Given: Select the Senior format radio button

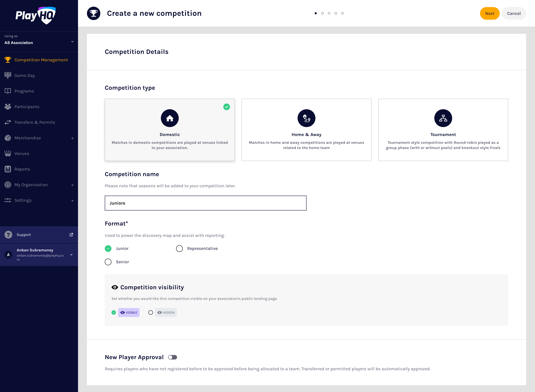Looking at the screenshot, I should pyautogui.click(x=108, y=262).
